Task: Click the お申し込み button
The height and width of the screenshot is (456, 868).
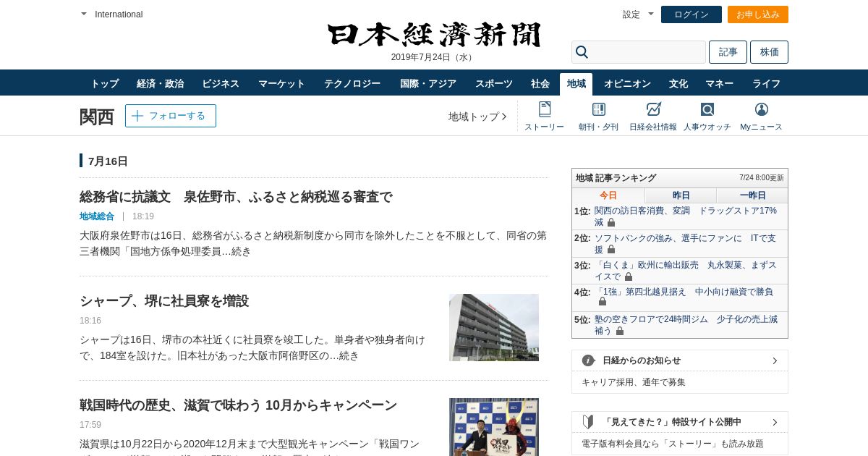Action: pos(758,14)
